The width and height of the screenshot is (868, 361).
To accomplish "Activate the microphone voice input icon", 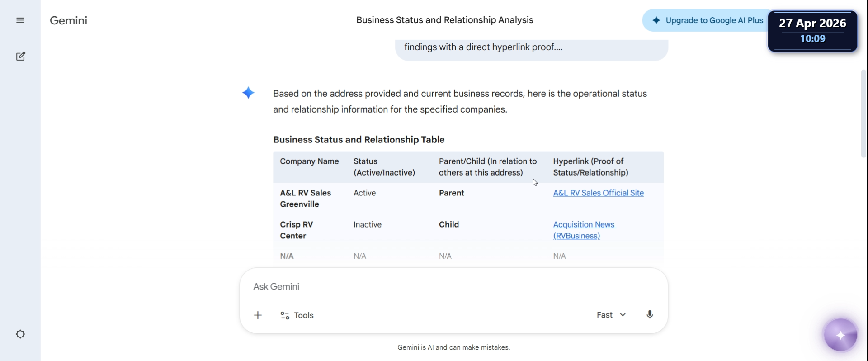I will click(650, 315).
